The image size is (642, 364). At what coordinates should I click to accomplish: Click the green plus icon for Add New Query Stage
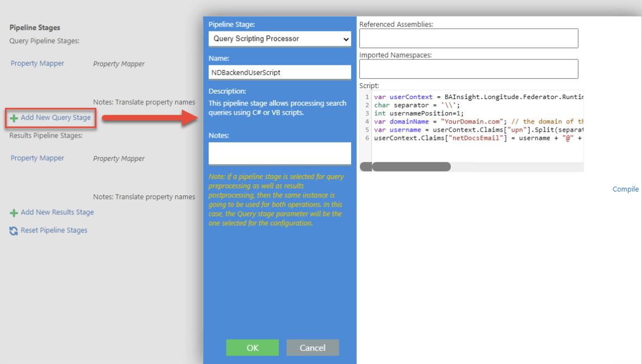[14, 118]
